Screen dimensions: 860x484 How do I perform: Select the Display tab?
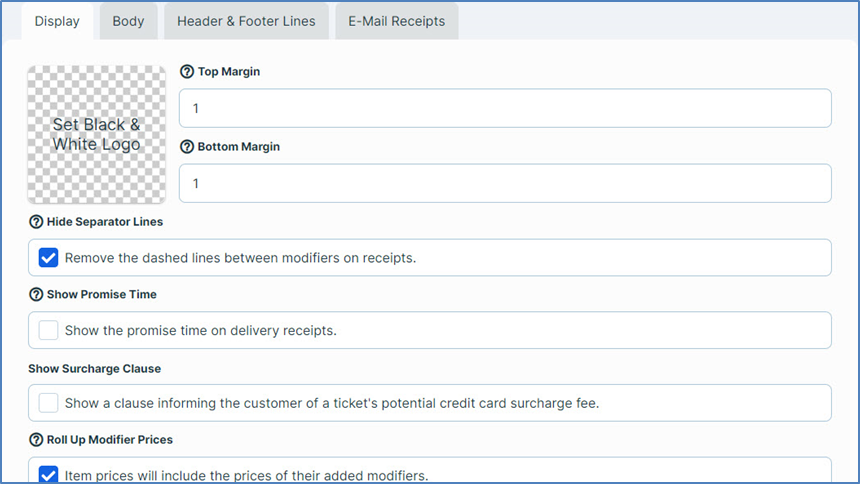(57, 21)
